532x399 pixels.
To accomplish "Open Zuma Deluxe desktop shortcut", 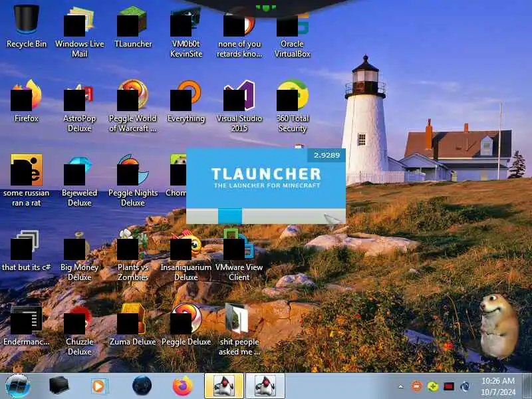I will pos(132,325).
